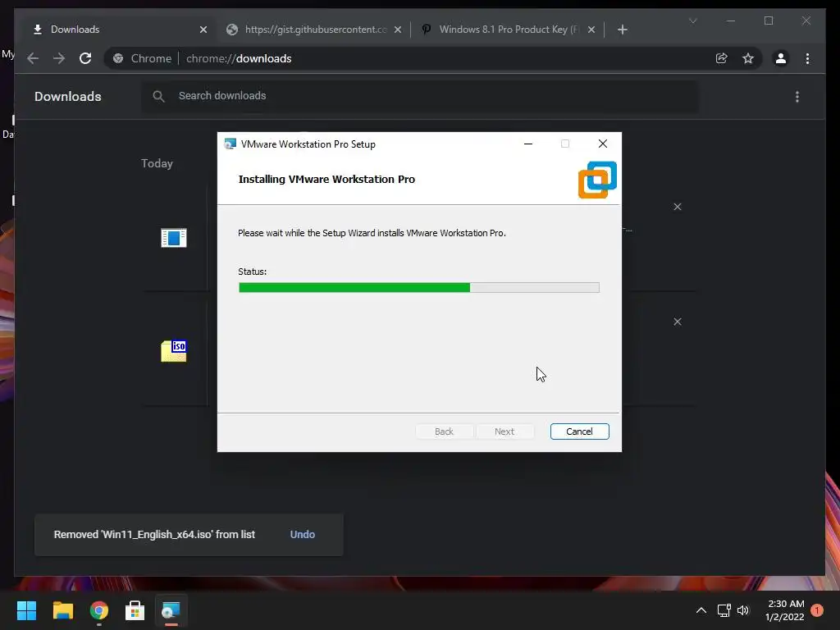Open the notification badge in the taskbar
Viewport: 840px width, 630px height.
point(817,610)
